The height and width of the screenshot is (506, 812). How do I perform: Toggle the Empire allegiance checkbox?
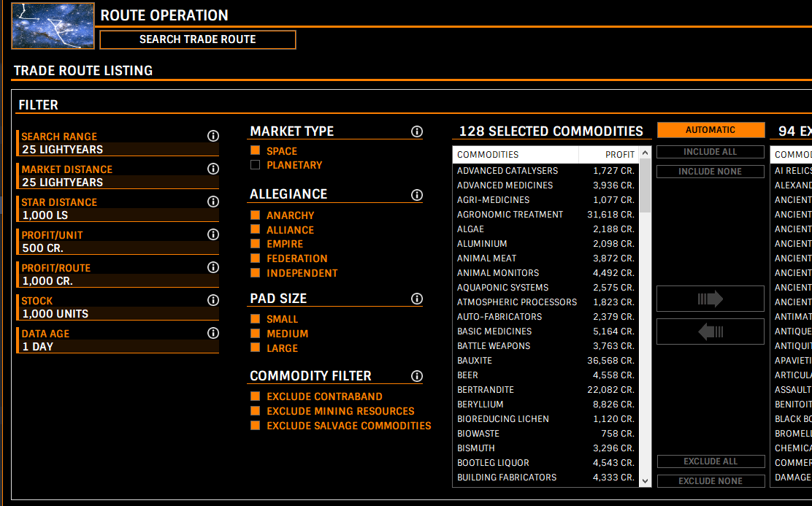256,243
